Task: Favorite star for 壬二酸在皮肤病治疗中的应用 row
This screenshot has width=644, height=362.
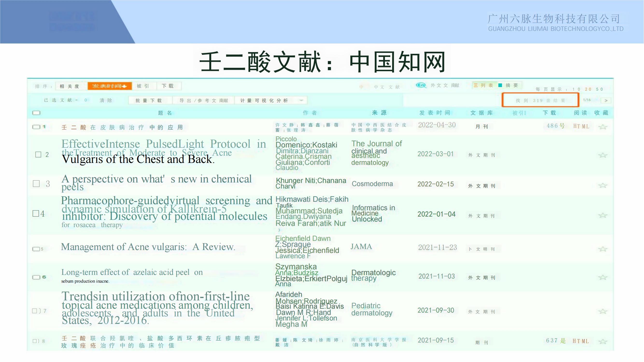Action: (603, 127)
